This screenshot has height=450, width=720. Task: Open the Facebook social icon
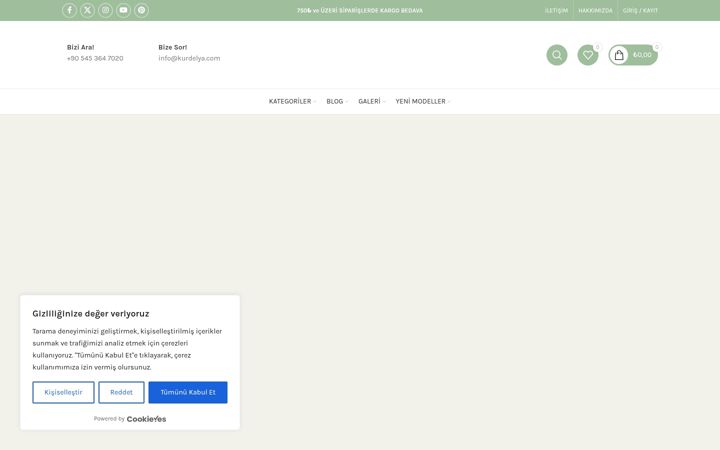click(x=69, y=10)
